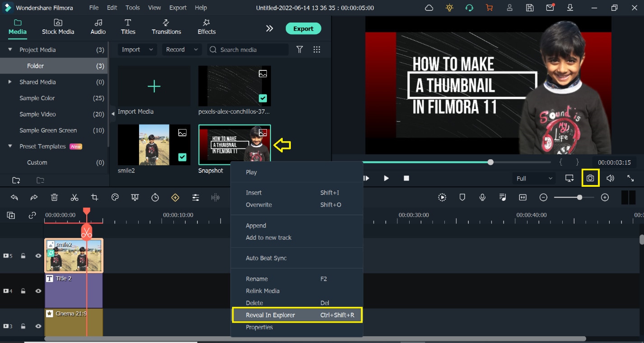Screen dimensions: 644x343
Task: Zoom out timeline with minus icon
Action: pos(544,197)
